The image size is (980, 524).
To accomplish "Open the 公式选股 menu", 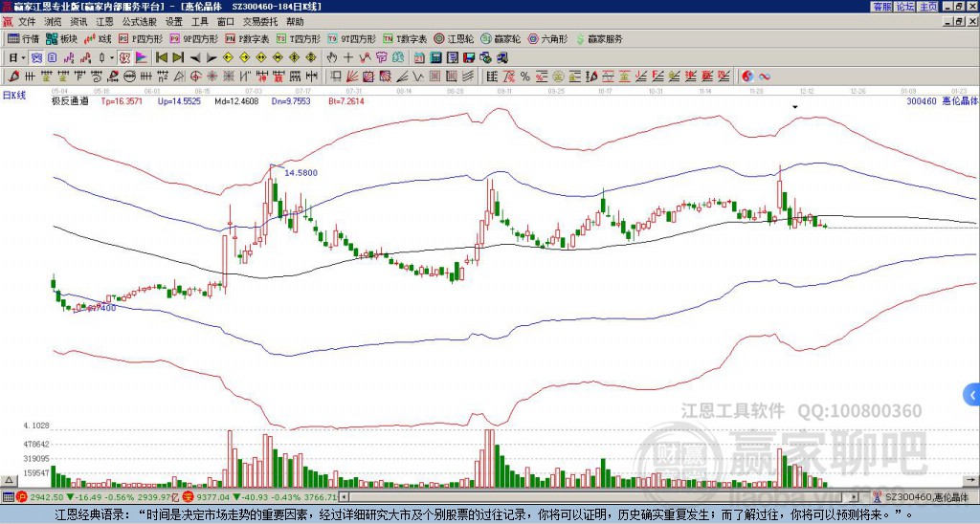I will pos(140,22).
